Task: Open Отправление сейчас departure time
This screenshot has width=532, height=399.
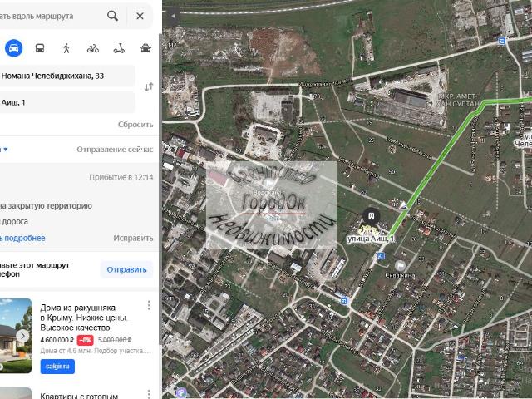Action: [115, 150]
